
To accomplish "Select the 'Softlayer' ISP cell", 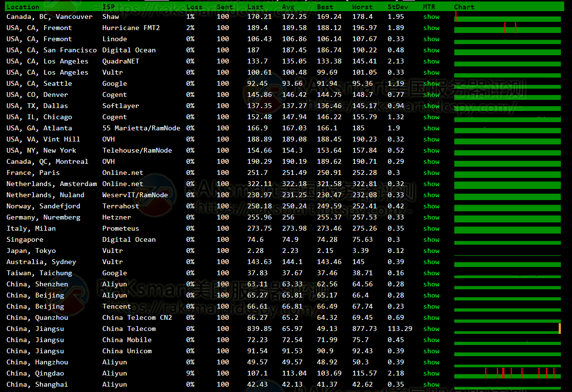I will (121, 106).
